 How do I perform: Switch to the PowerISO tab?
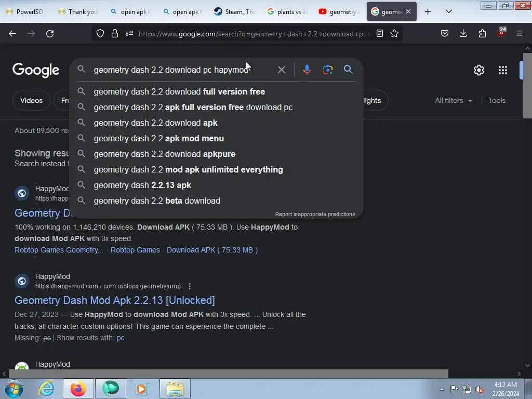tap(26, 12)
